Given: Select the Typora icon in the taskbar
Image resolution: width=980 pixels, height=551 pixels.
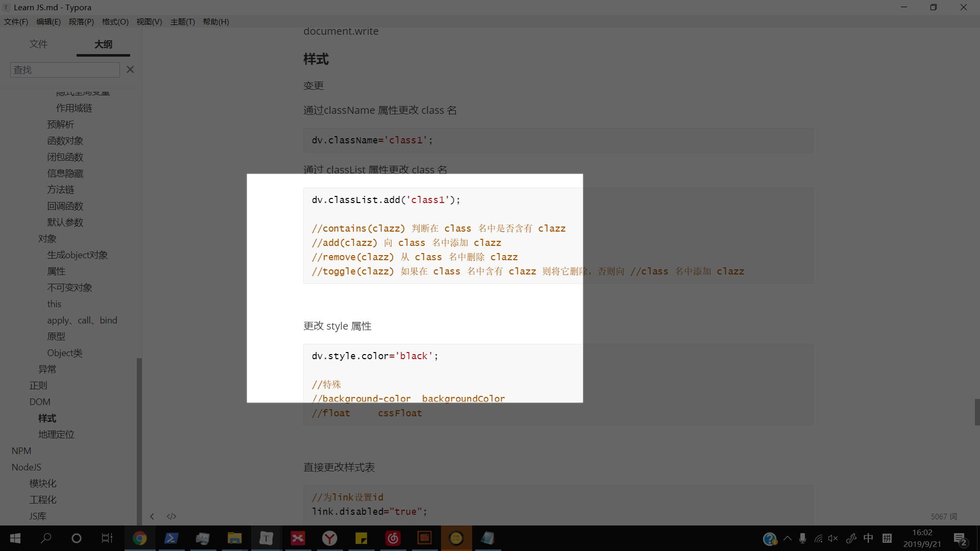Looking at the screenshot, I should [x=266, y=538].
